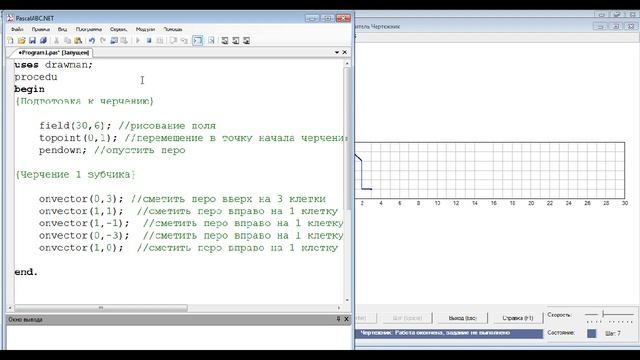Image resolution: width=640 pixels, height=360 pixels.
Task: Click the Чертежник status message bar
Action: tap(449, 333)
